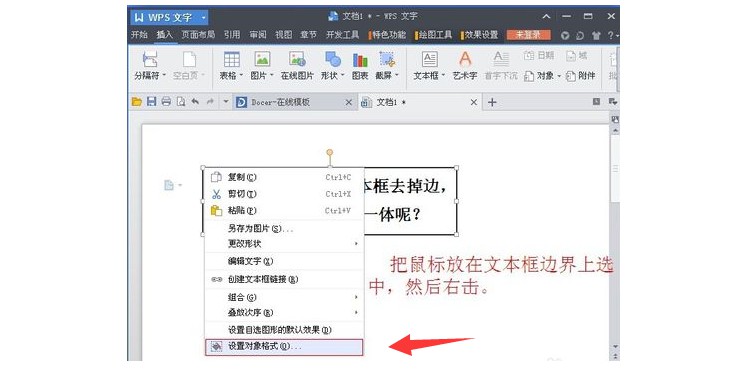745x374 pixels.
Task: Expand the WPS 文字 application menu arrow
Action: 203,18
